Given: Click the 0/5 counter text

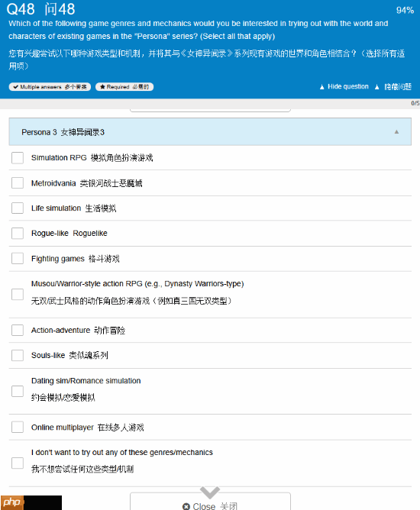Looking at the screenshot, I should (415, 103).
